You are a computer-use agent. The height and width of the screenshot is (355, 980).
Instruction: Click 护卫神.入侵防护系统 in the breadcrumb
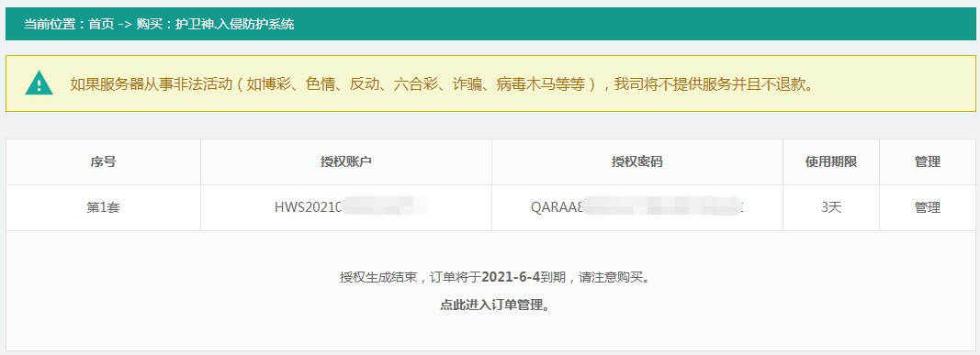(235, 25)
